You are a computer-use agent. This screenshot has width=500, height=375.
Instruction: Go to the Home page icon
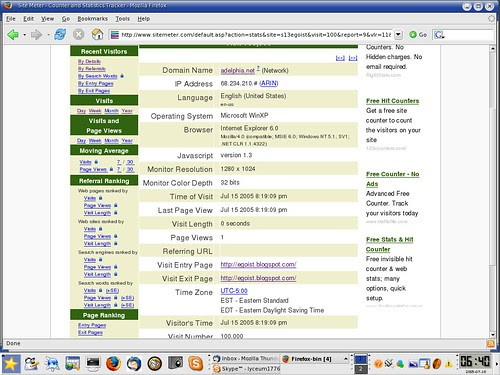click(x=97, y=35)
